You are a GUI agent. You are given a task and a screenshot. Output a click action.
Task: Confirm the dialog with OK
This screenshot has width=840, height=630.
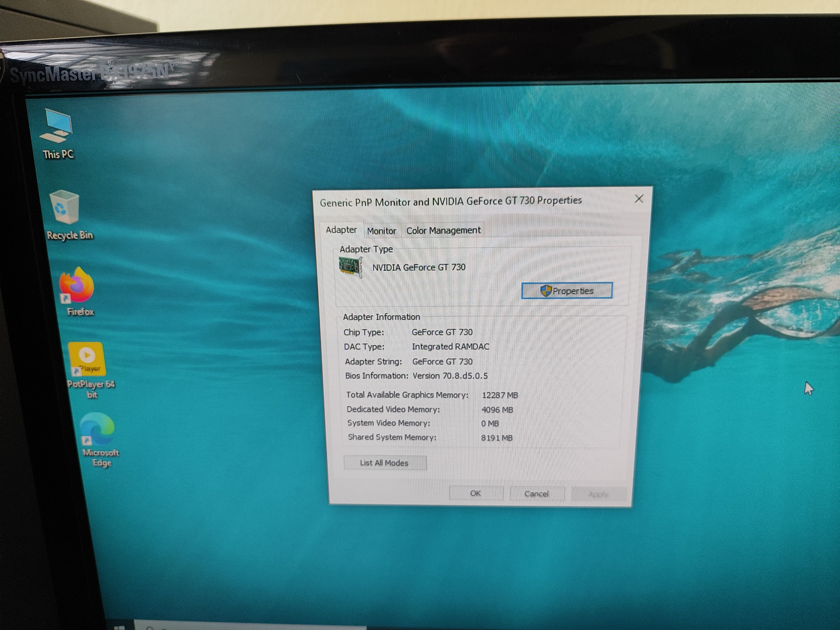tap(475, 493)
